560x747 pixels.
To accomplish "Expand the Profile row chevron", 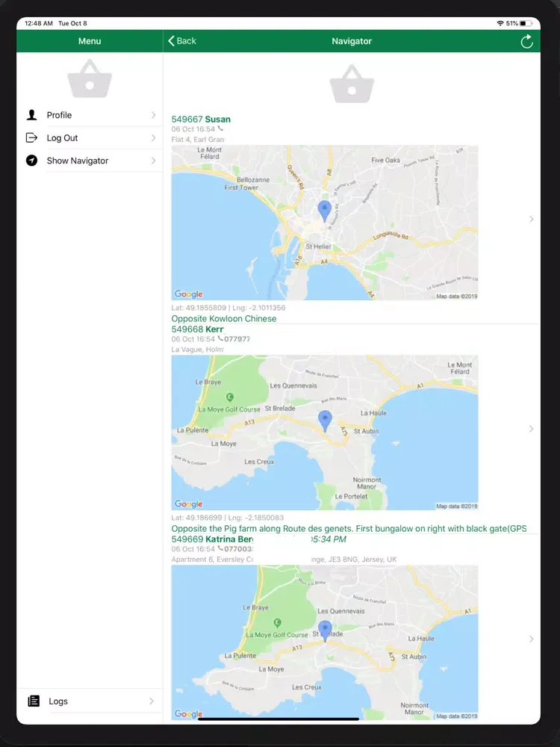I will [153, 115].
